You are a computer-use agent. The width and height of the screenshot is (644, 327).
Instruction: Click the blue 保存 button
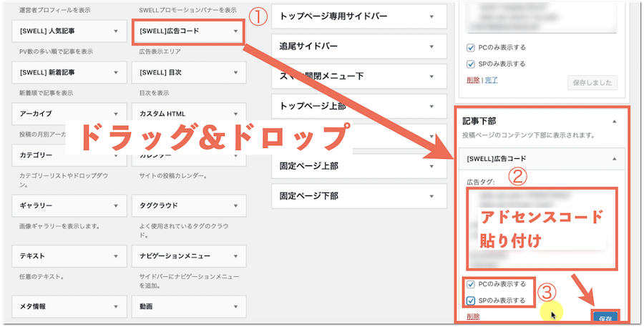[605, 318]
